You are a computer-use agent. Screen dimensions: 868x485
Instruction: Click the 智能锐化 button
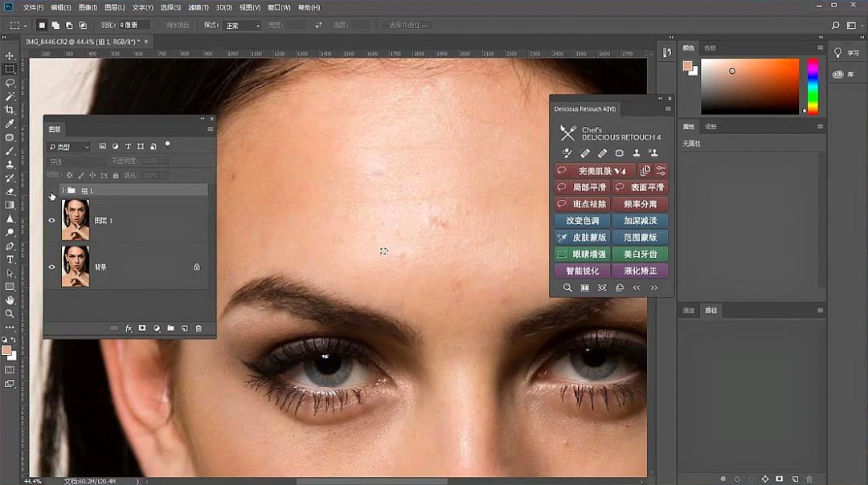[583, 271]
